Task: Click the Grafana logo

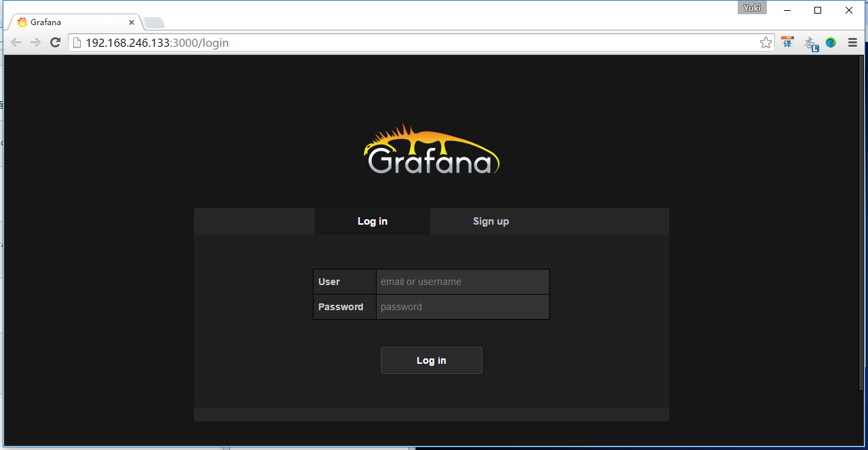Action: tap(432, 149)
